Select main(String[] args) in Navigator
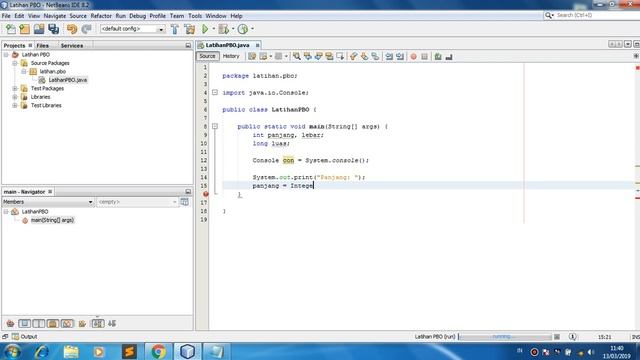The width and height of the screenshot is (640, 360). click(52, 220)
